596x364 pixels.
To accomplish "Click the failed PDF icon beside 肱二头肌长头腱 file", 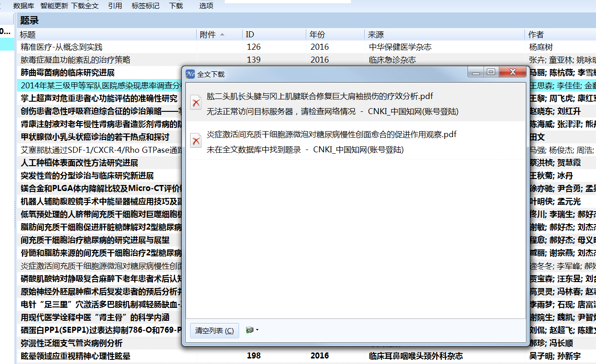I will [197, 103].
